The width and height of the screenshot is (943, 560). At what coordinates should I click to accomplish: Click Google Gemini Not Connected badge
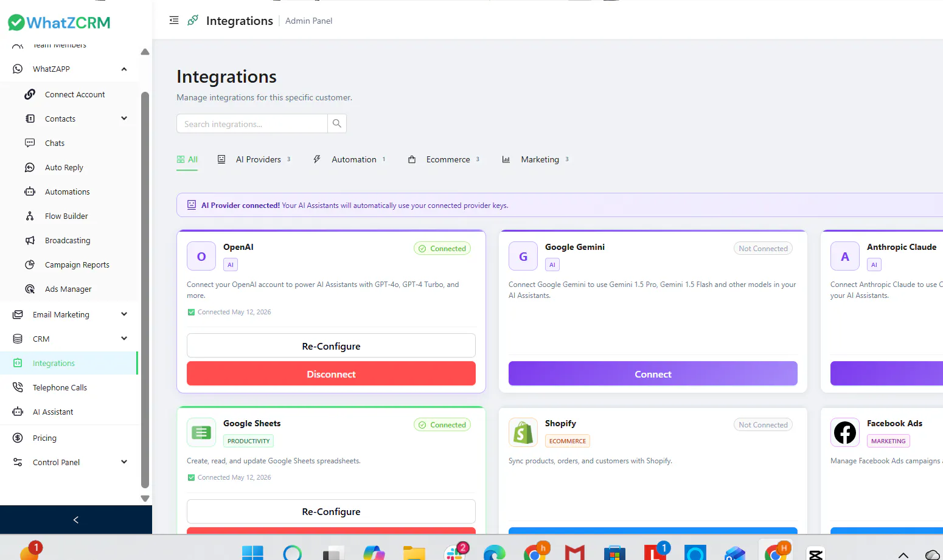(763, 248)
